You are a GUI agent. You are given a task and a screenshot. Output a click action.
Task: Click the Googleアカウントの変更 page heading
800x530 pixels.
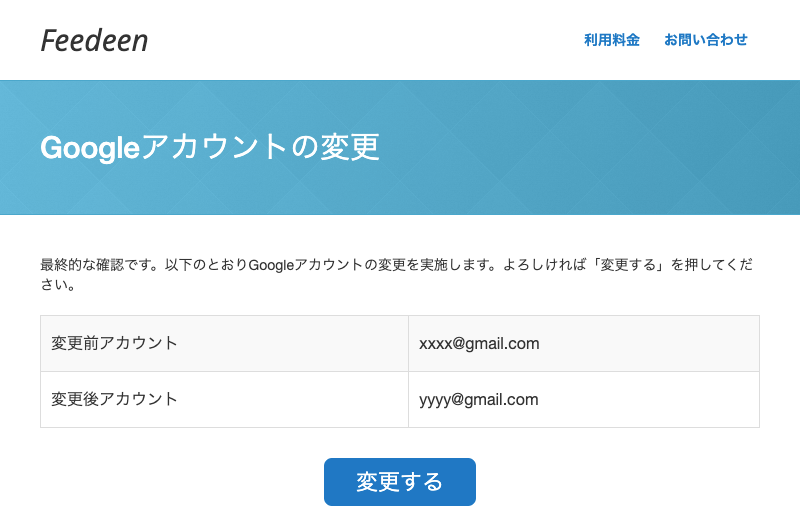point(210,147)
